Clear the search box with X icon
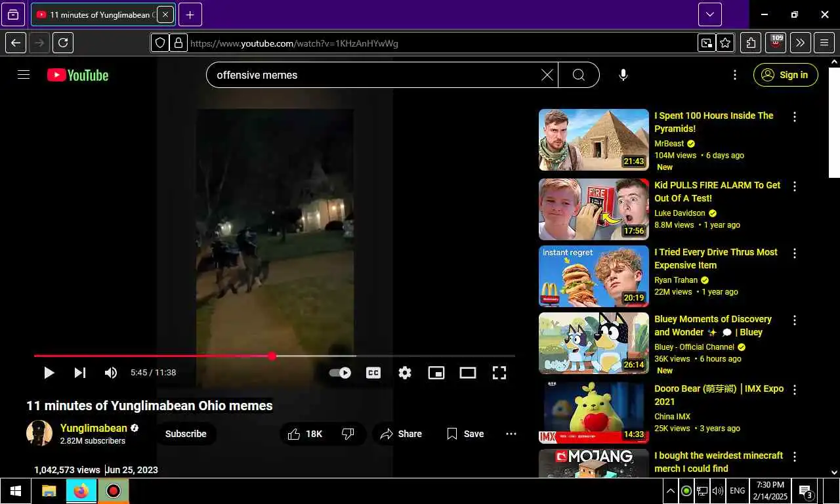The image size is (840, 504). pos(547,75)
